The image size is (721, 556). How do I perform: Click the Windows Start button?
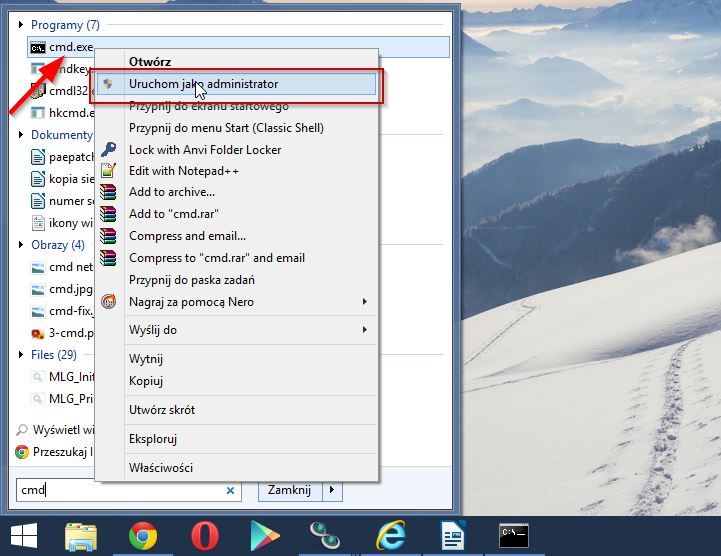click(24, 536)
